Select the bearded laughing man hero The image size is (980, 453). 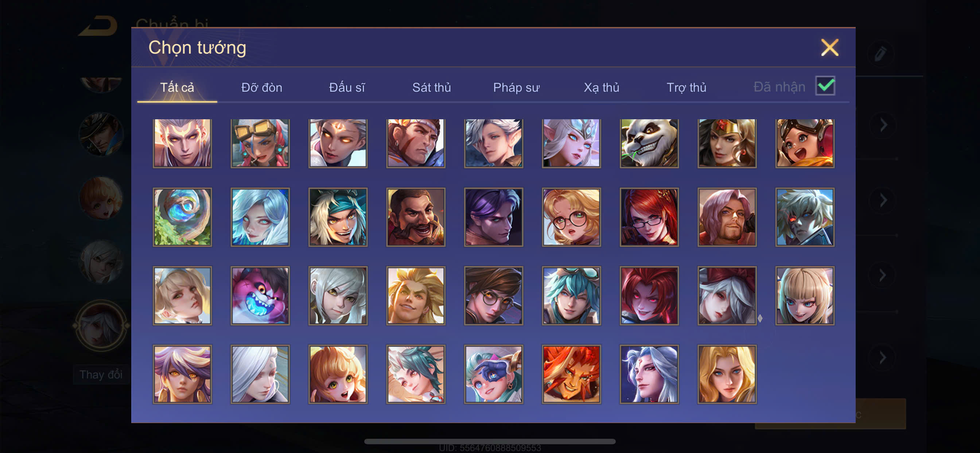(x=416, y=217)
